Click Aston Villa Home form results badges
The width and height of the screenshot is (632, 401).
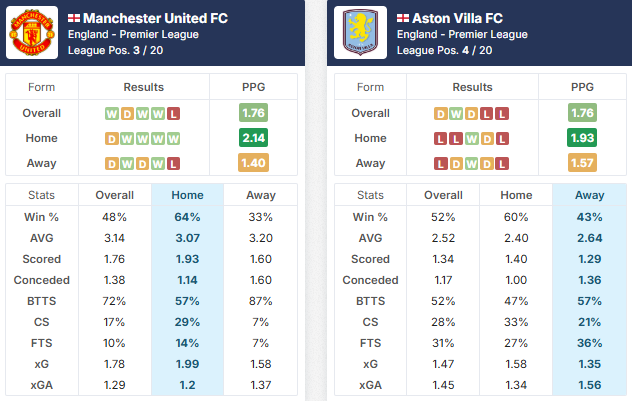point(471,138)
